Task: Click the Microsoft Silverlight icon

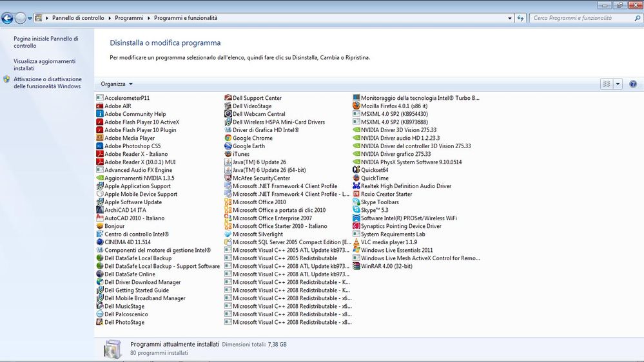Action: 228,234
